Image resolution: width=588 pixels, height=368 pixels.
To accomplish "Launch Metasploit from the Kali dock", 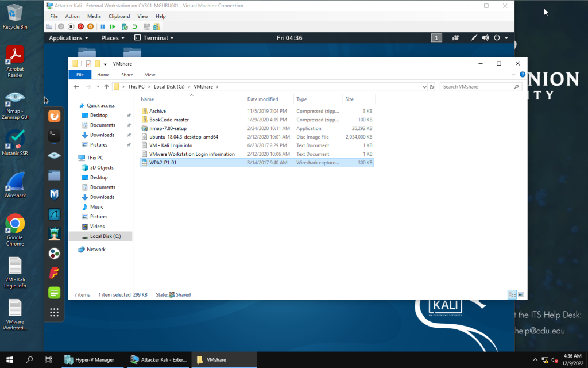I will click(55, 194).
